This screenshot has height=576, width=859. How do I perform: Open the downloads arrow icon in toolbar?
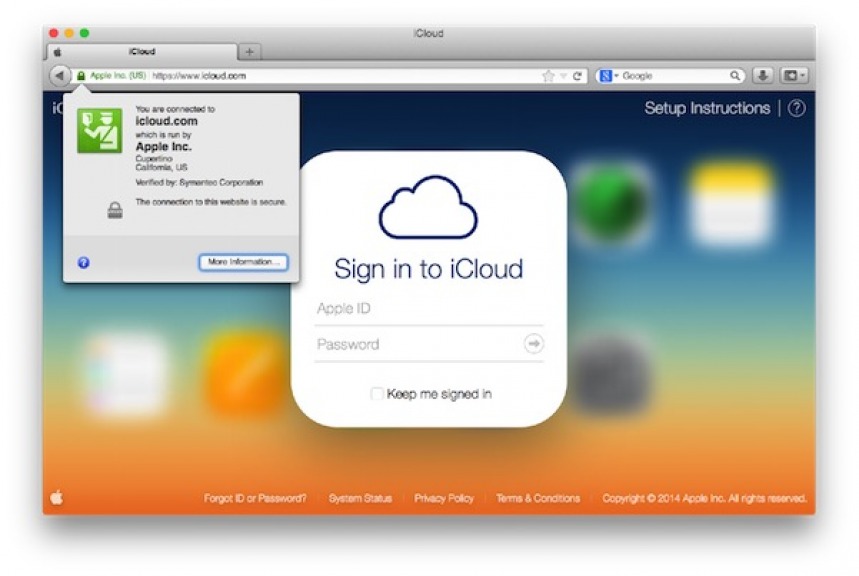[763, 75]
